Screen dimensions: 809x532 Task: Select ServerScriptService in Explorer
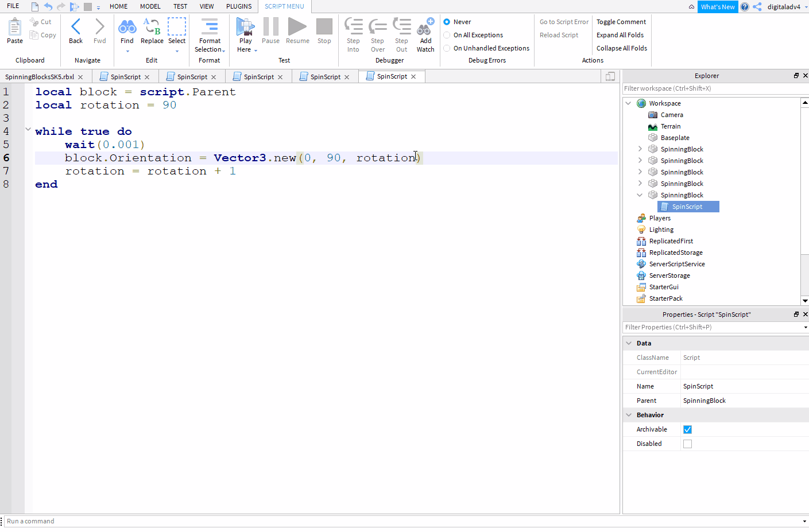point(677,264)
